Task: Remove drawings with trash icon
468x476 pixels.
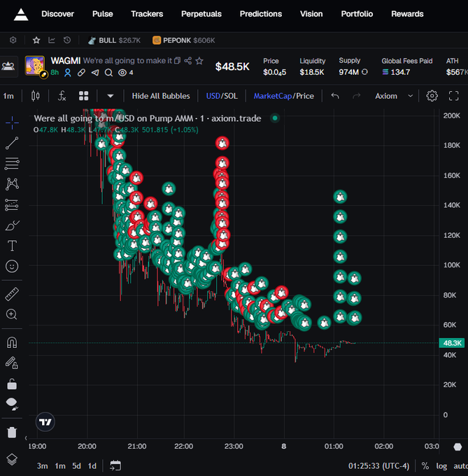Action: (12, 432)
